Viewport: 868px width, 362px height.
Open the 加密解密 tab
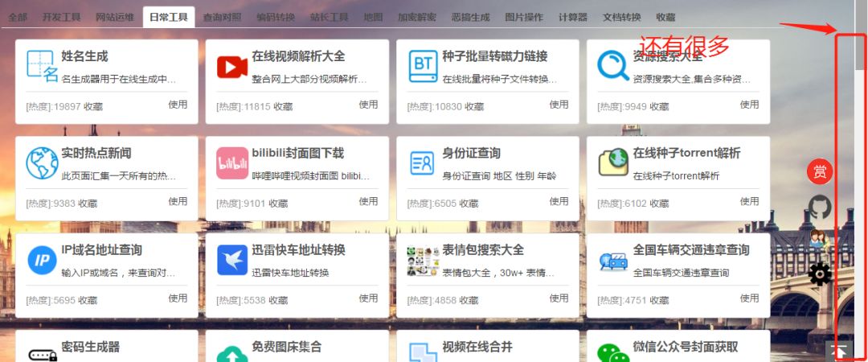click(417, 17)
